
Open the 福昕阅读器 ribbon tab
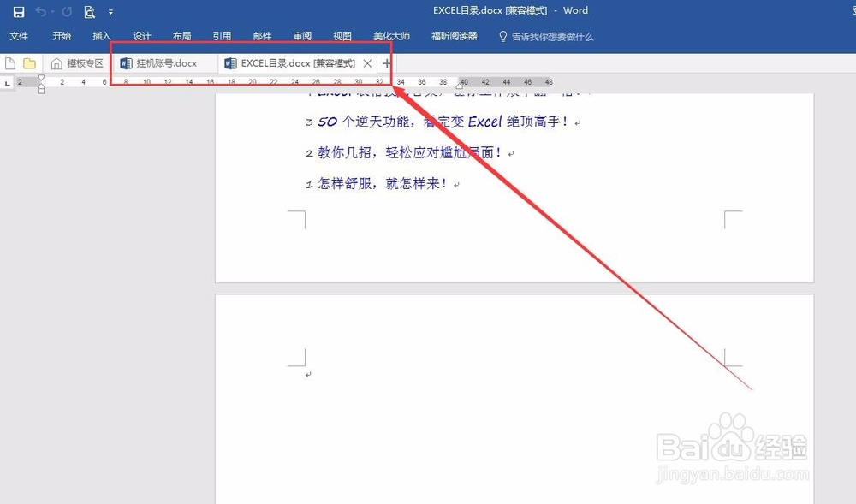click(x=455, y=36)
